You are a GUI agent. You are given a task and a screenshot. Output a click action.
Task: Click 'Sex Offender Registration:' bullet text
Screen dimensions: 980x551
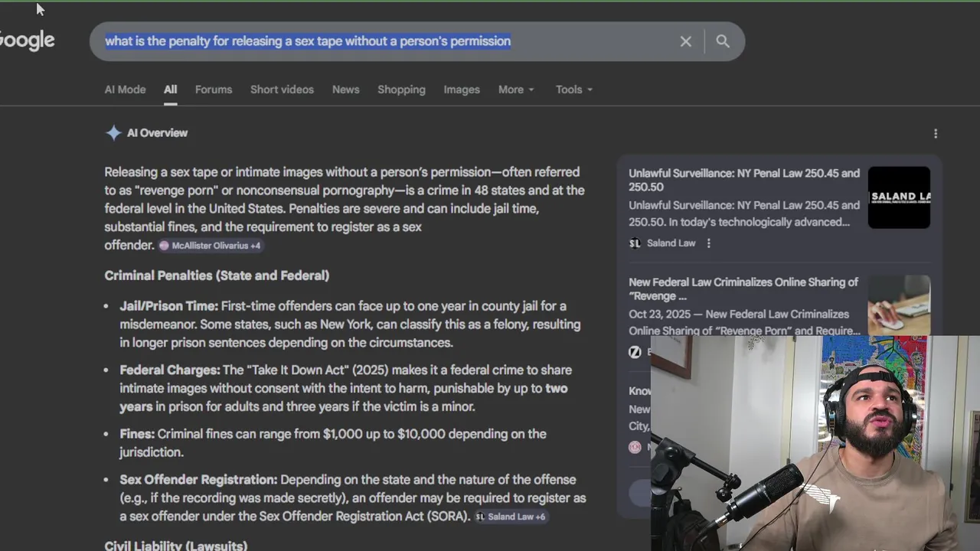click(198, 480)
